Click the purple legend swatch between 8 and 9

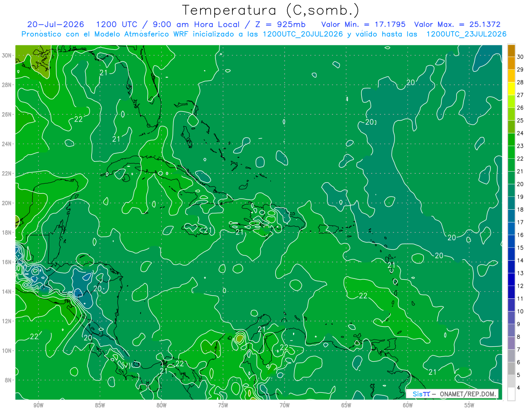coord(511,331)
